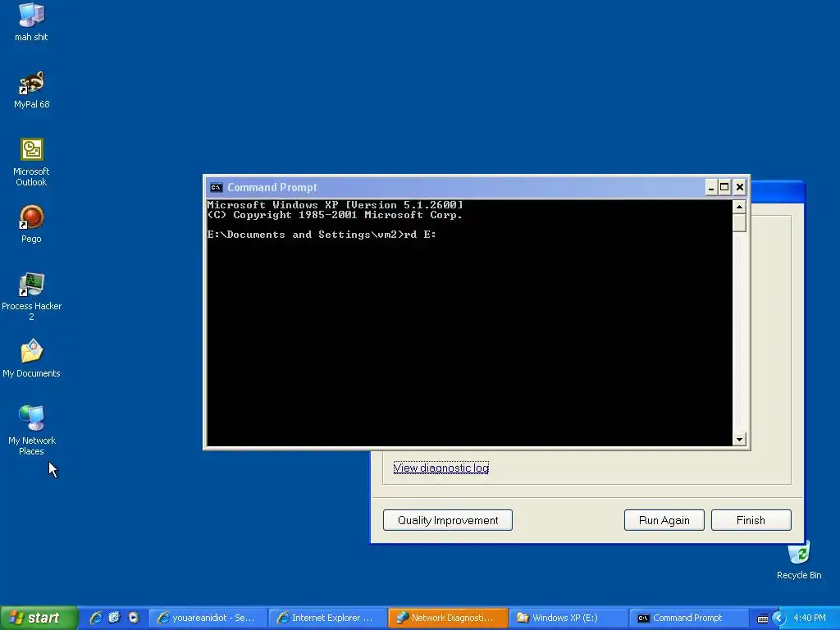
Task: Click the Command Prompt scroll up arrow
Action: pyautogui.click(x=739, y=207)
